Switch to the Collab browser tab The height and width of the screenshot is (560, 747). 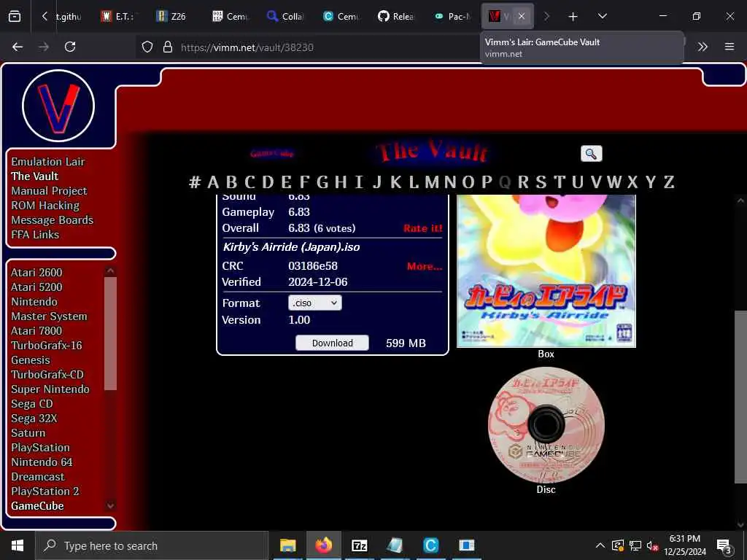pos(285,16)
